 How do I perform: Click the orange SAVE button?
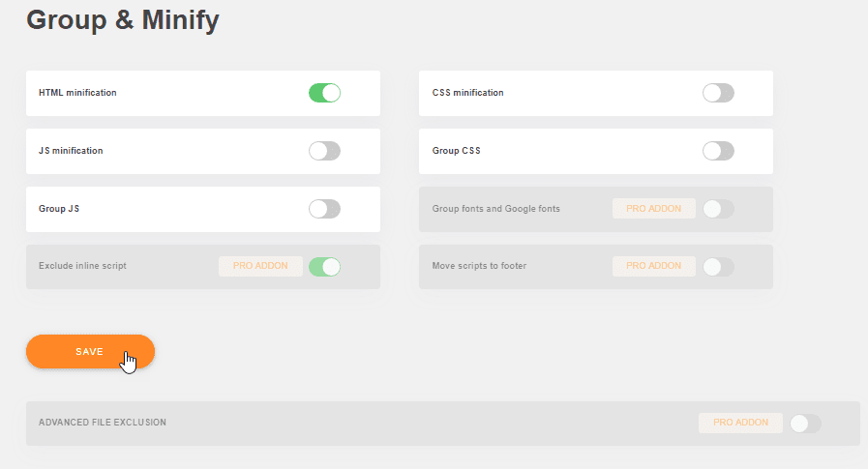[x=90, y=352]
